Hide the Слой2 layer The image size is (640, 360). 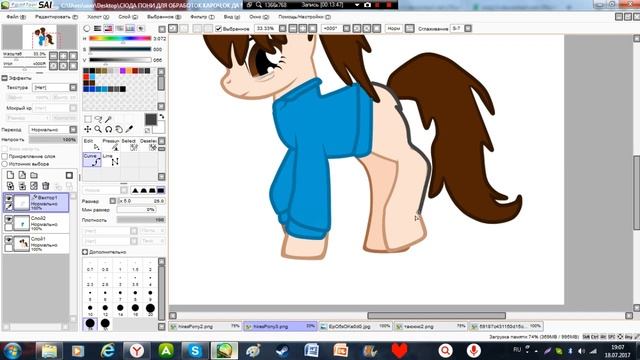click(x=9, y=219)
